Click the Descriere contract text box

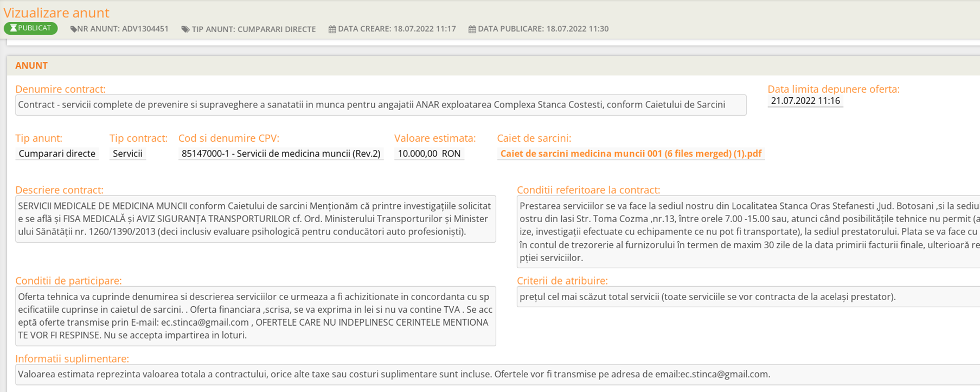coord(255,219)
